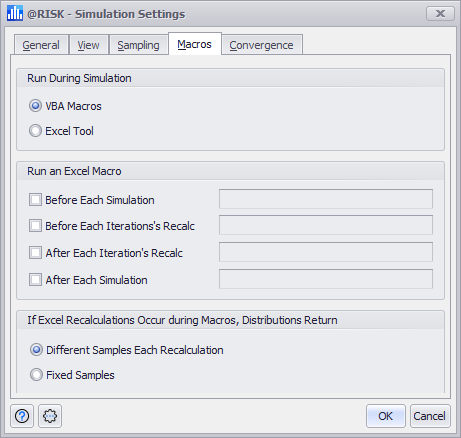The width and height of the screenshot is (461, 438).
Task: Select Different Samples Each Recalculation option
Action: click(36, 350)
